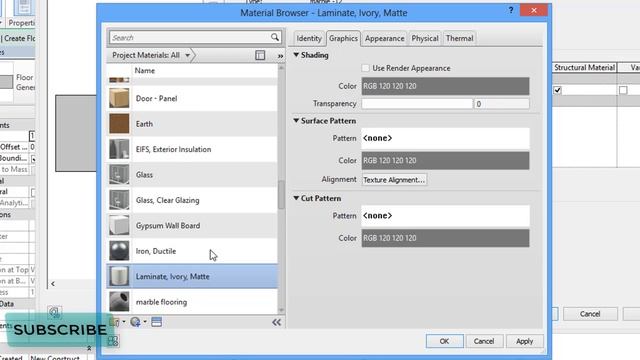Open the Material Browser help question mark

point(511,10)
